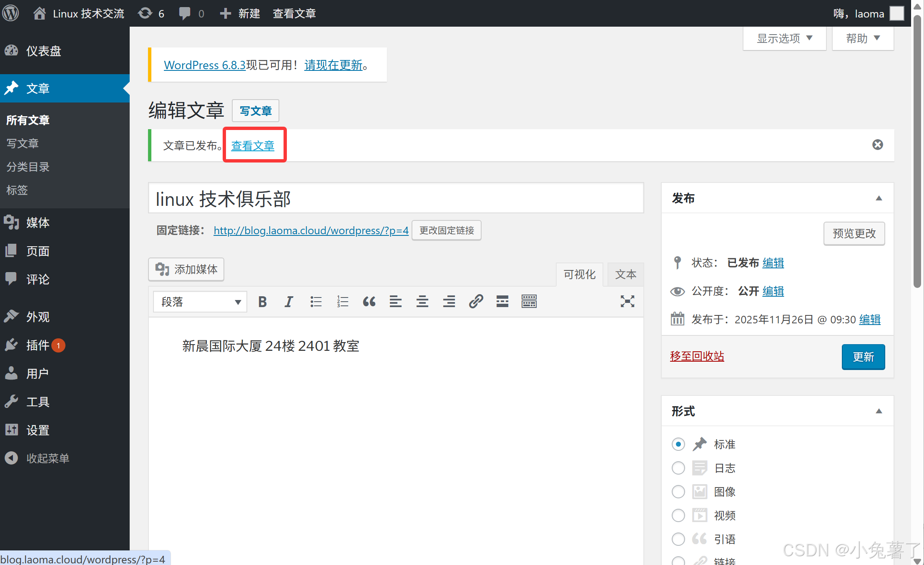The image size is (924, 565).
Task: Expand the 显示选项 screen options
Action: pos(784,38)
